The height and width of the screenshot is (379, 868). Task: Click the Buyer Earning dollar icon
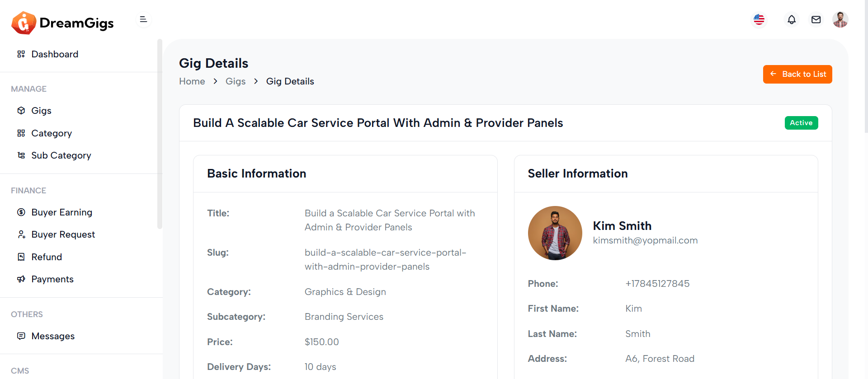click(21, 212)
